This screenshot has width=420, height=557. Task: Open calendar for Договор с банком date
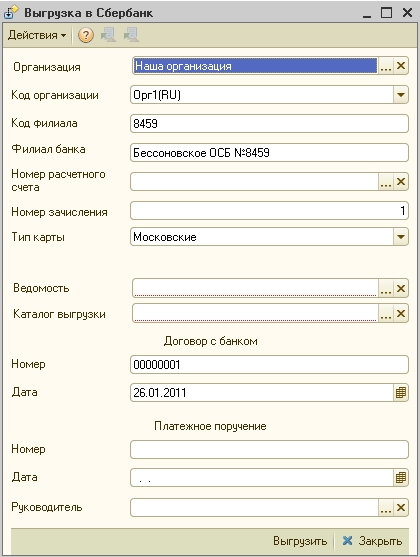click(400, 393)
